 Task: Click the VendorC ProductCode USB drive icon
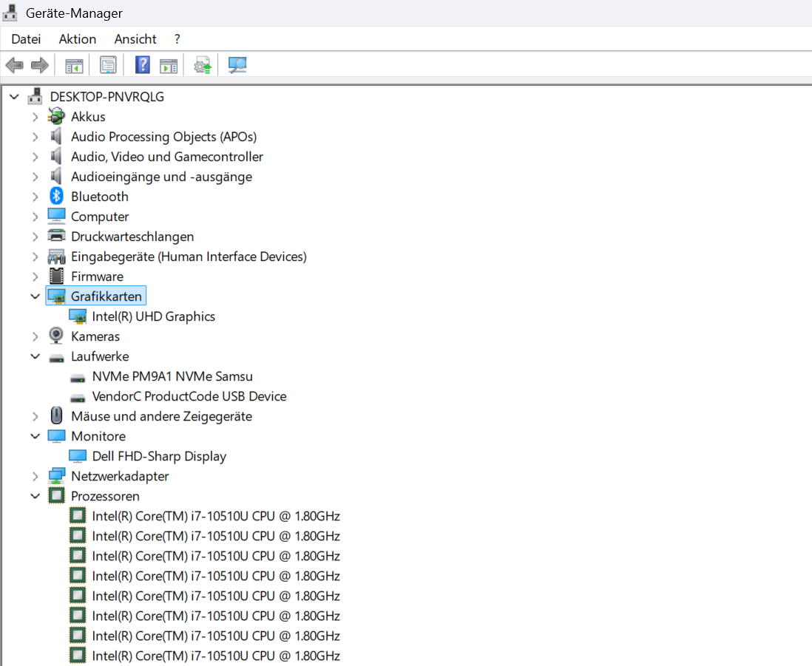pos(78,398)
